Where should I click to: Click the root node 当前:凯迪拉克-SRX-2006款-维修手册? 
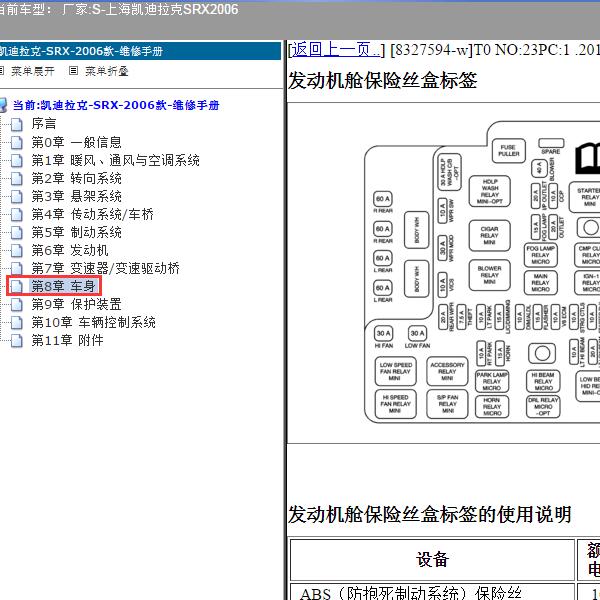116,105
